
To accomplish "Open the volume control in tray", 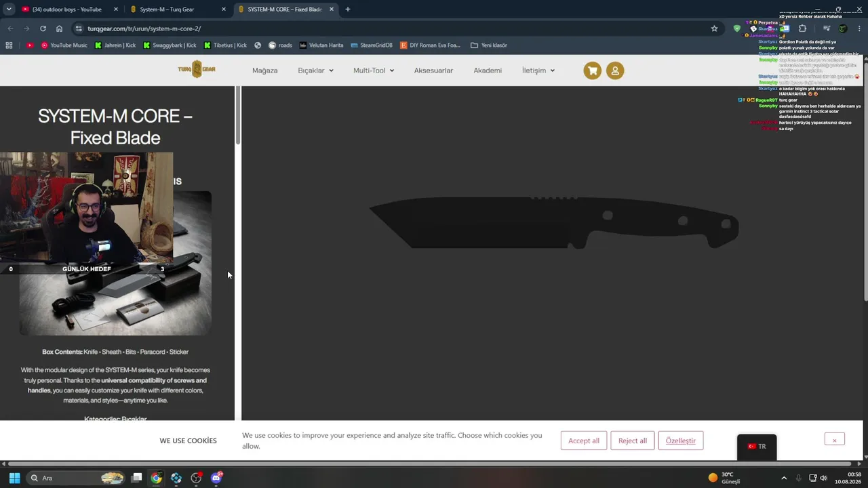I will point(823,478).
